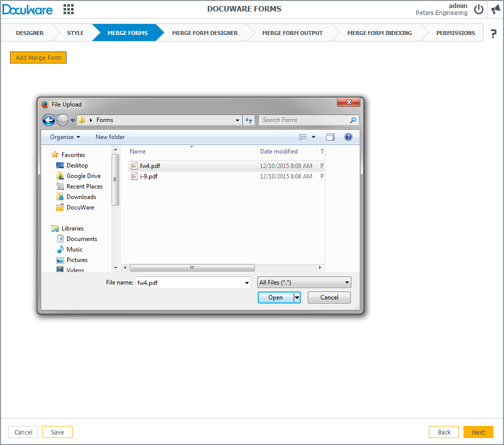Toggle the preview pane icon
The height and width of the screenshot is (445, 504).
(330, 137)
